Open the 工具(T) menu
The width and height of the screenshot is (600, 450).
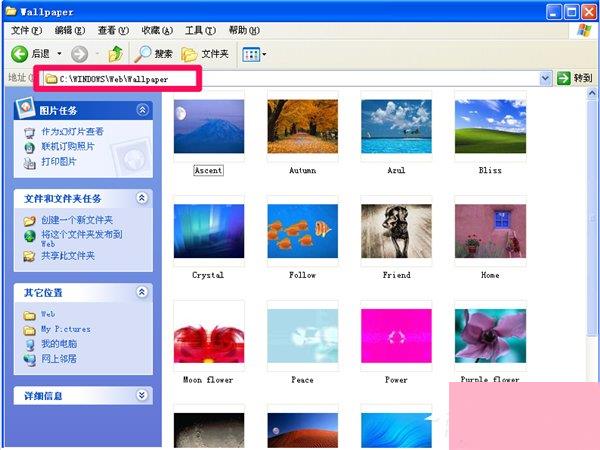(x=200, y=30)
